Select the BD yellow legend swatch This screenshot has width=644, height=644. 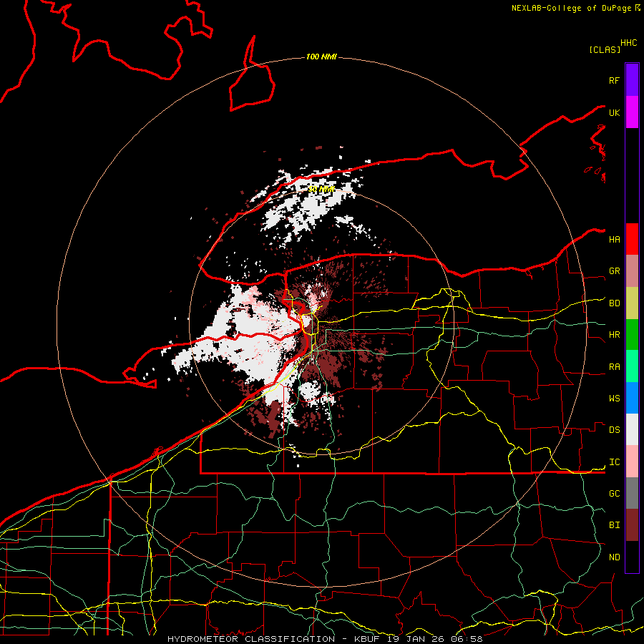(632, 303)
